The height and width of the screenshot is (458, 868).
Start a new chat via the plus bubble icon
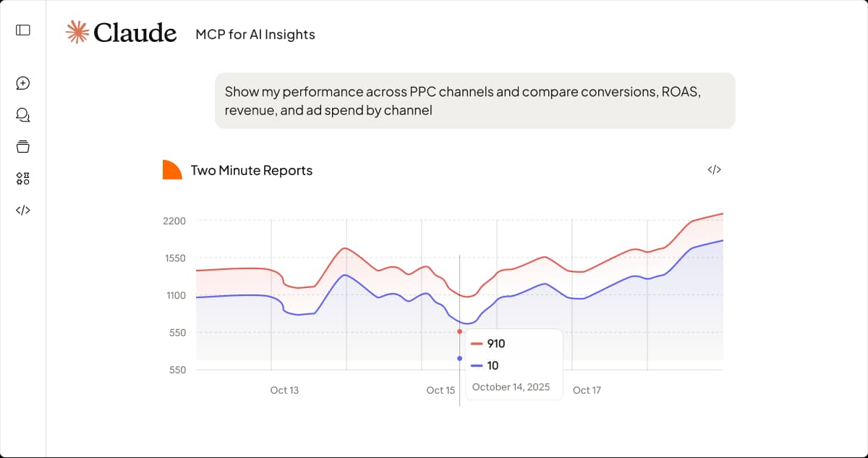pos(22,83)
